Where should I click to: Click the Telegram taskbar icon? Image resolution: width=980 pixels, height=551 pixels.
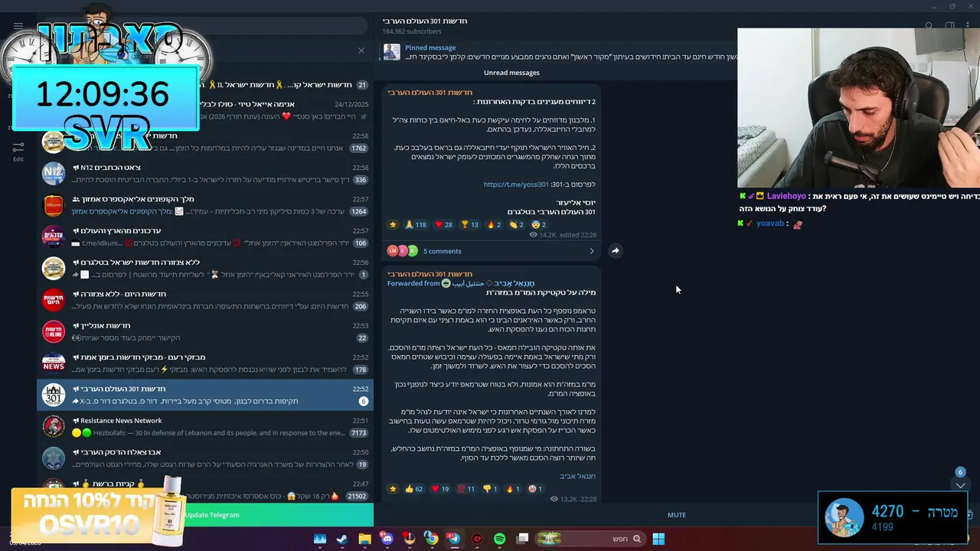[x=454, y=539]
